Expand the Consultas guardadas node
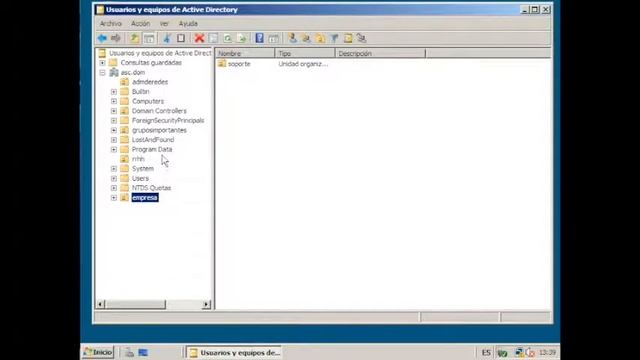The image size is (640, 360). (102, 63)
